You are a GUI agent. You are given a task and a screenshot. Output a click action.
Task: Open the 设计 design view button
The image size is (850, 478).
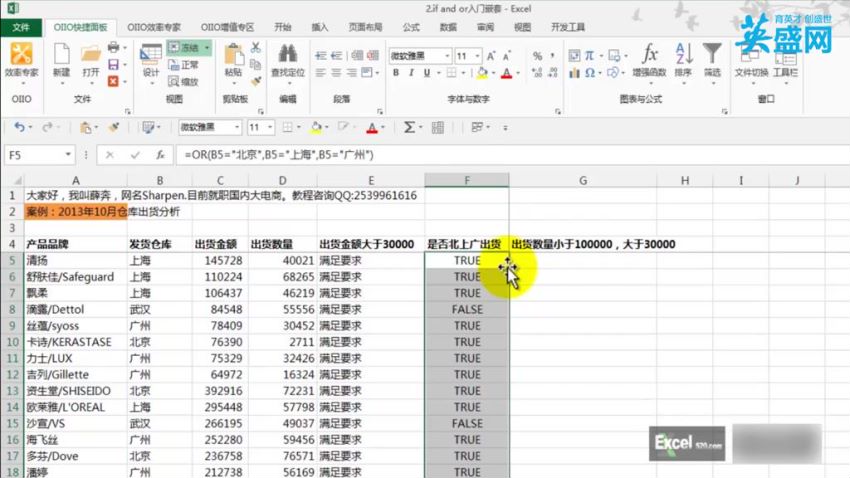tap(151, 61)
